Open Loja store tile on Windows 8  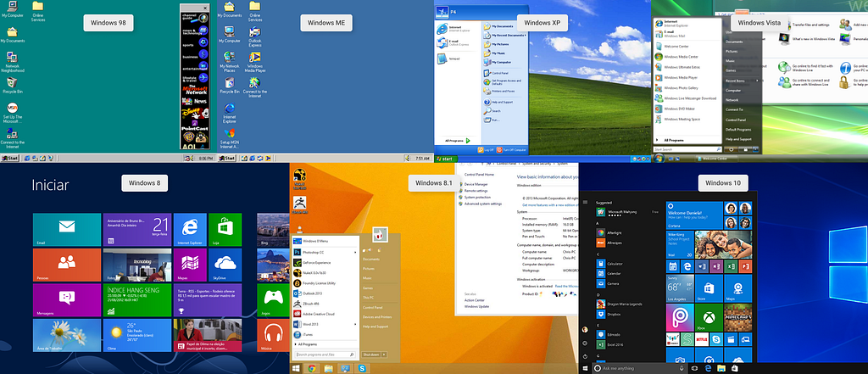[x=225, y=229]
